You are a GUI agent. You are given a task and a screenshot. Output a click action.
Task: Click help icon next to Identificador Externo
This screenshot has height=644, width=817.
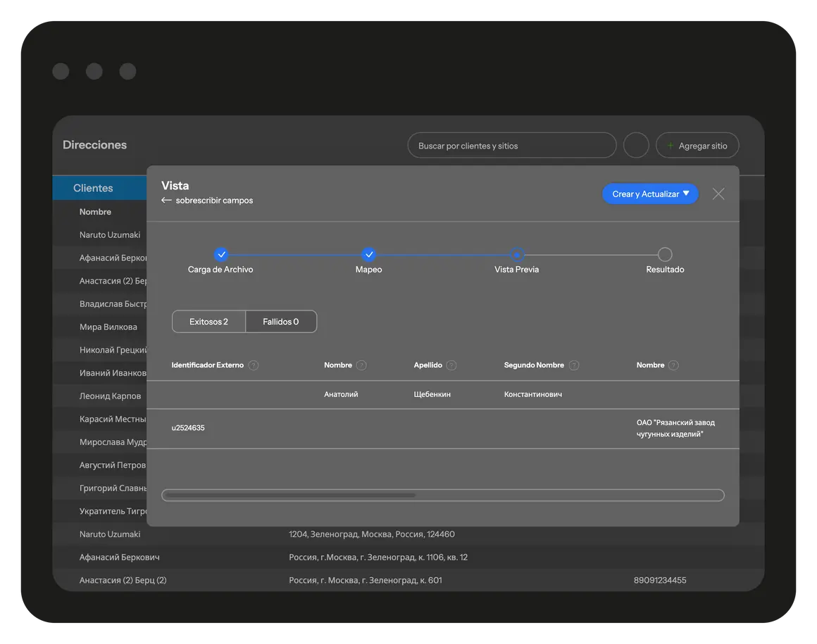254,365
